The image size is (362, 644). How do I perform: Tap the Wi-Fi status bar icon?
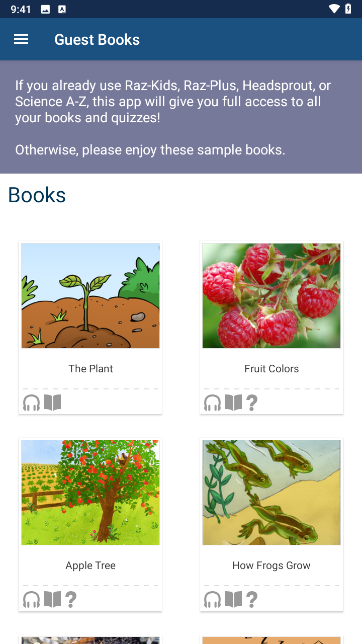click(x=334, y=9)
